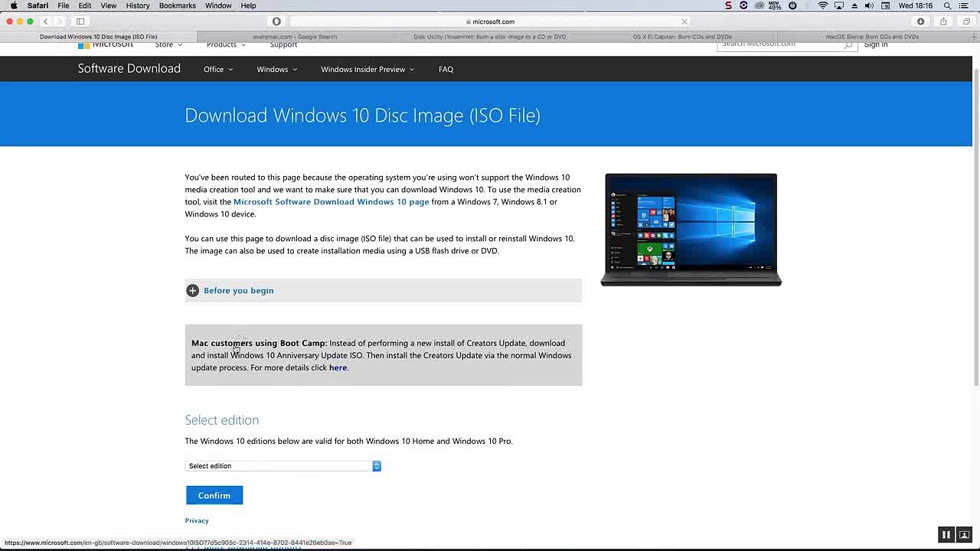Open the calendar menu bar icon
980x551 pixels.
(886, 5)
